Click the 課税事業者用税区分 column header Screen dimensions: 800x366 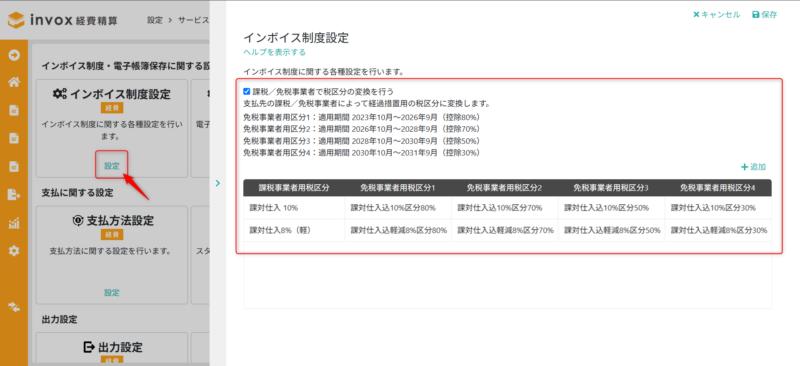click(x=294, y=187)
